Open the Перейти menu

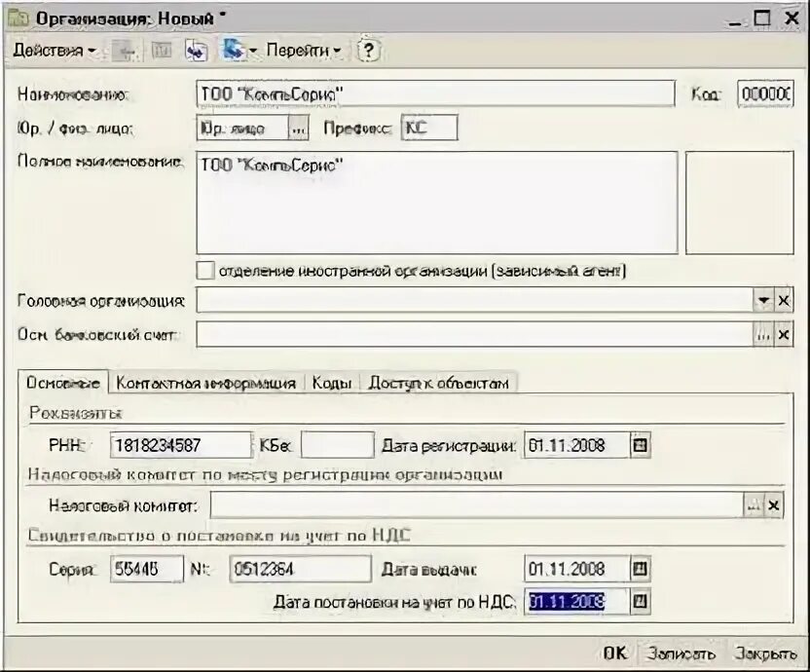(303, 51)
